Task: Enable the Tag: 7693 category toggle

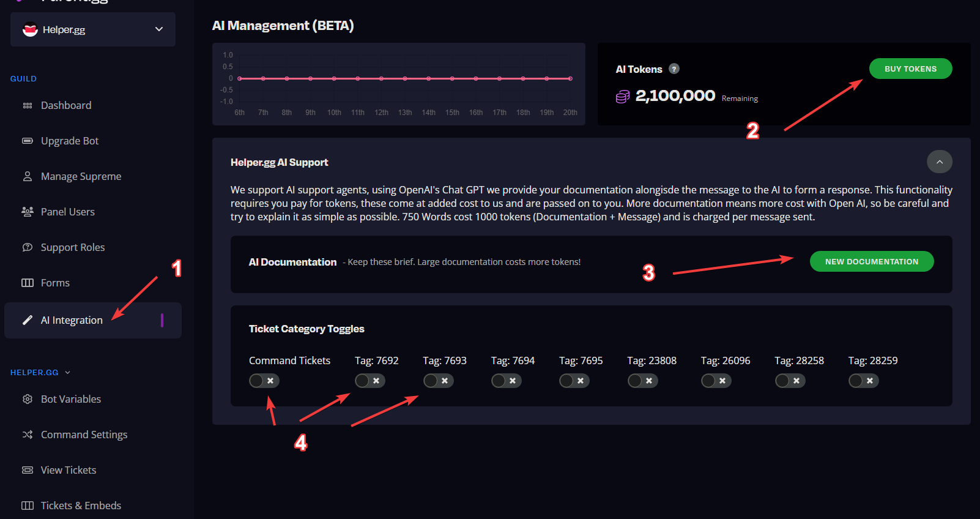Action: click(439, 381)
